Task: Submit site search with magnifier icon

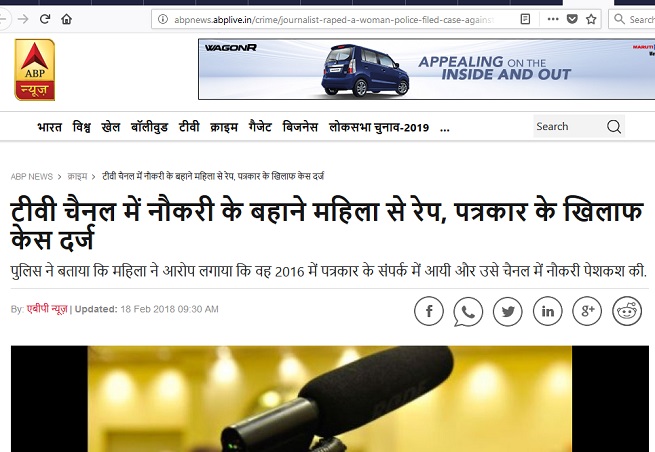Action: click(614, 127)
